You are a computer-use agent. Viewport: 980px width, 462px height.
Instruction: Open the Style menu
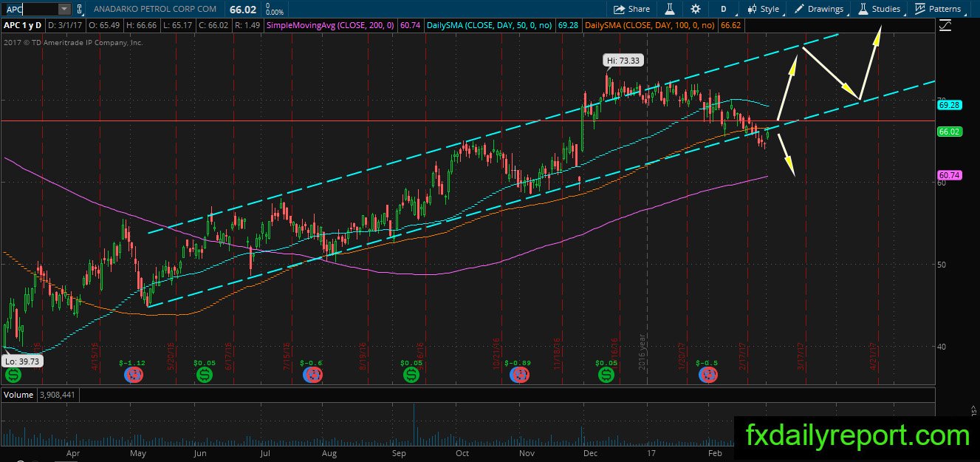(764, 9)
